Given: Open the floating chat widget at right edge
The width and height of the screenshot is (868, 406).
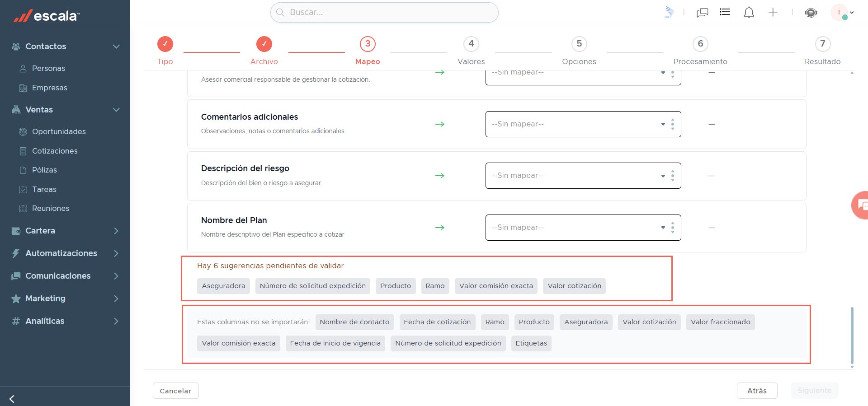Looking at the screenshot, I should (860, 205).
